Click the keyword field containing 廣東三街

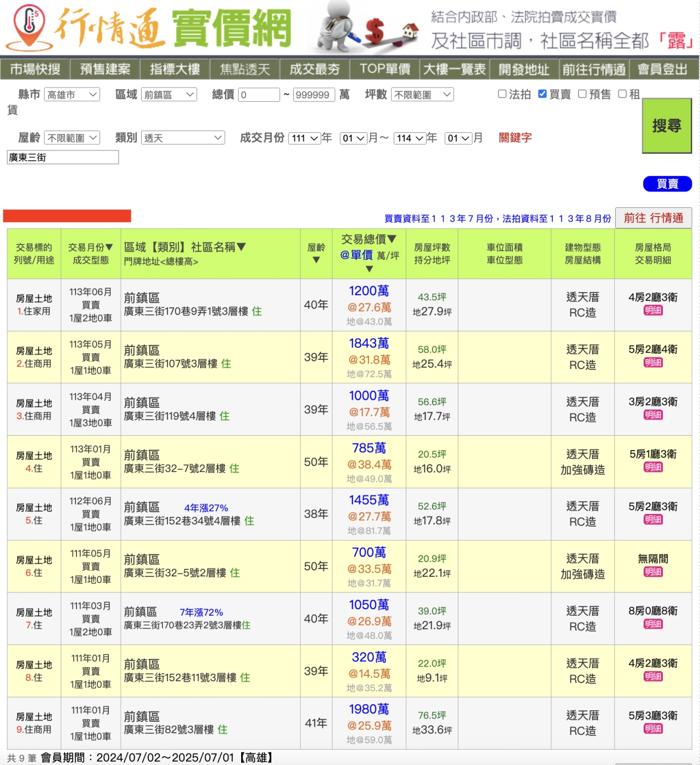coord(63,157)
